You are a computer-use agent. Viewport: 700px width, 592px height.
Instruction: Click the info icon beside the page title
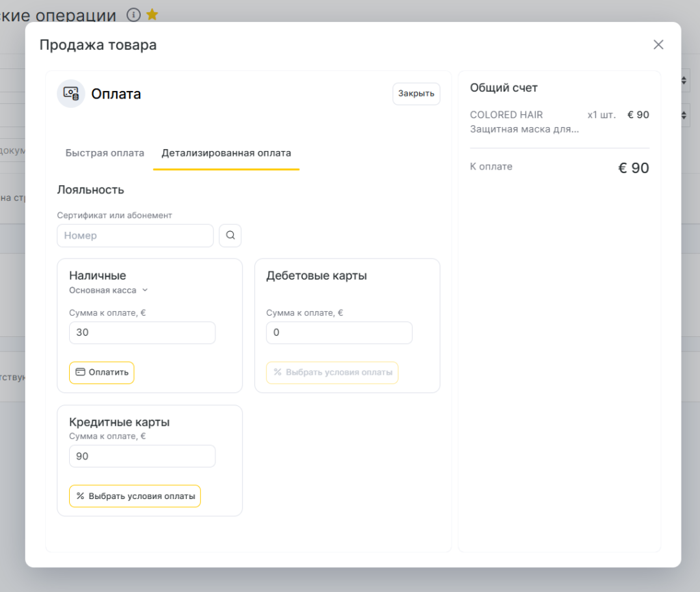pos(134,14)
